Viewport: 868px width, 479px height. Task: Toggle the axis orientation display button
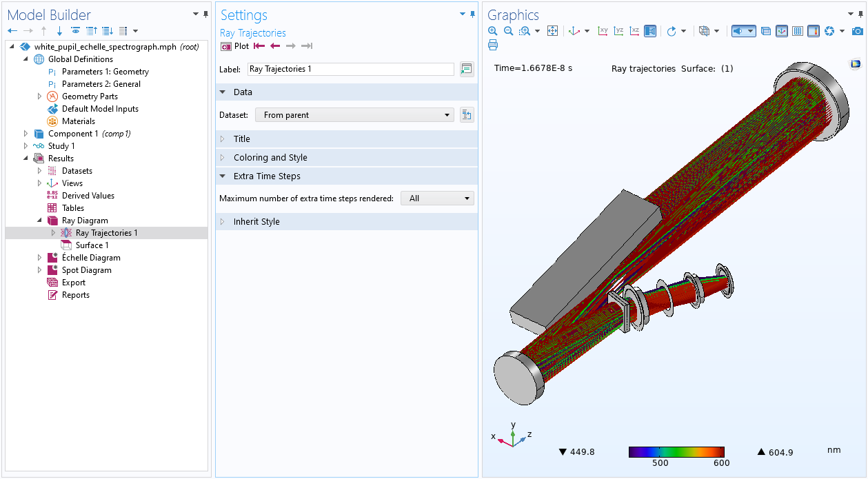pyautogui.click(x=782, y=31)
